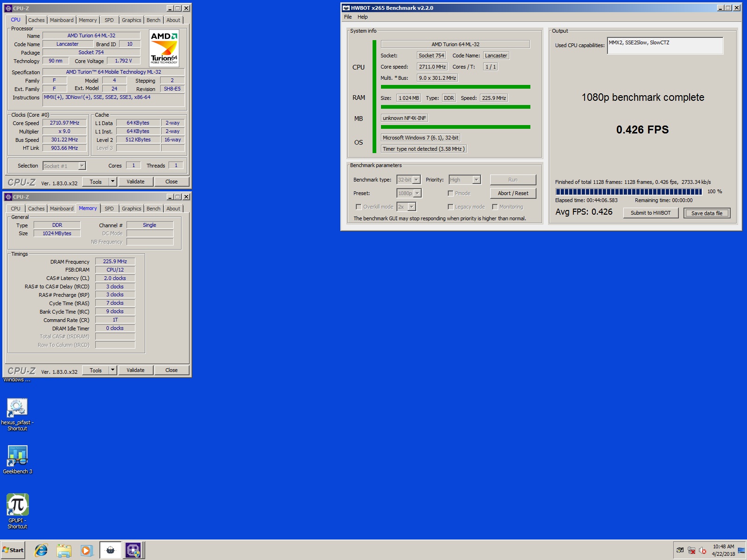The image size is (747, 560).
Task: Enable the Overkill mode checkbox
Action: pos(359,207)
